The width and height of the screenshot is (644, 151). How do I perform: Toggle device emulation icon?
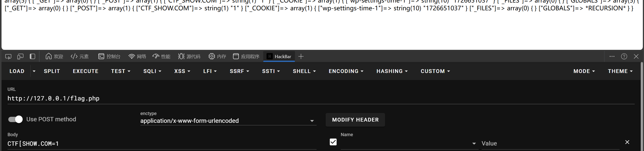pyautogui.click(x=20, y=57)
